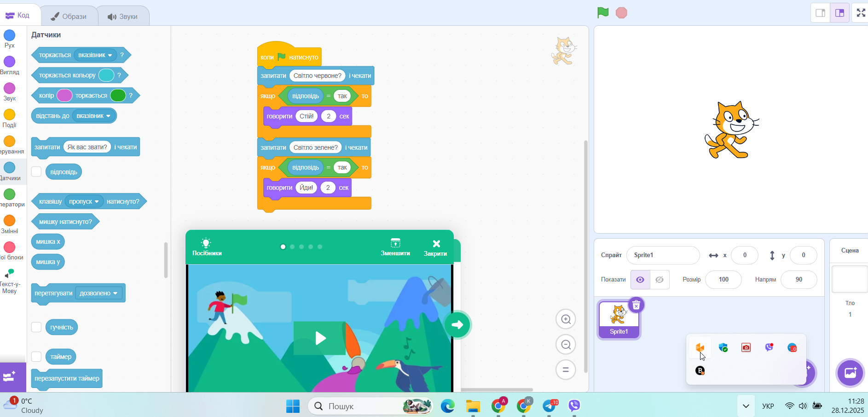Select the Події blocks category

pos(9,118)
